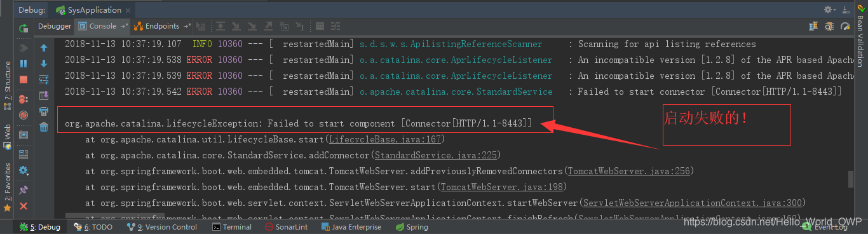Toggle Mute Breakpoints
The image size is (868, 234).
24,115
